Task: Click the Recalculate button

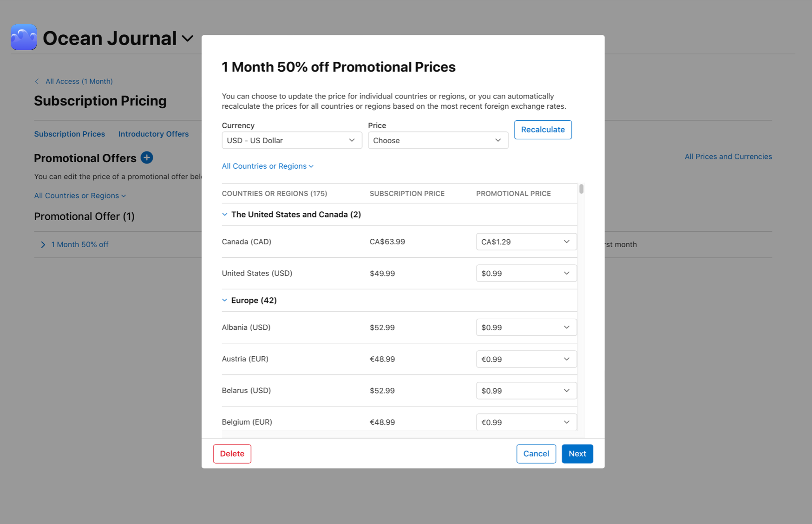Action: pos(543,130)
